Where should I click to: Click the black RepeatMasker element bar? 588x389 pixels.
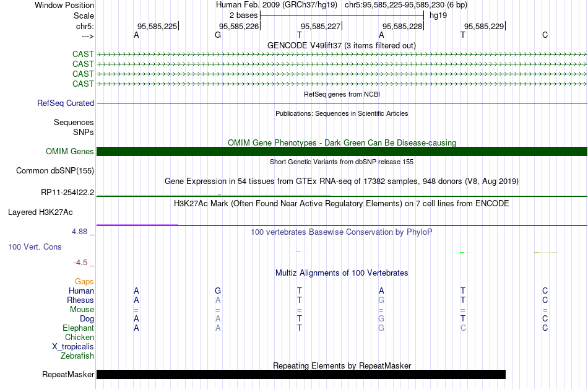point(301,374)
